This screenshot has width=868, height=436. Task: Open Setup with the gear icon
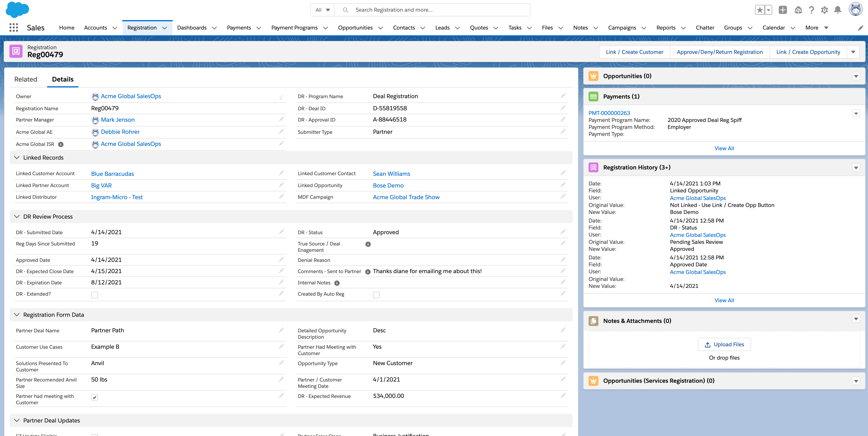tap(825, 10)
